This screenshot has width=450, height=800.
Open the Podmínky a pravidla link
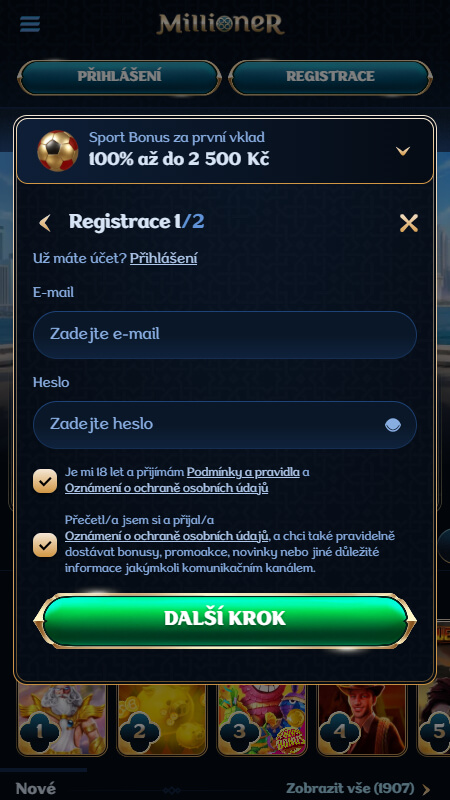coord(243,472)
